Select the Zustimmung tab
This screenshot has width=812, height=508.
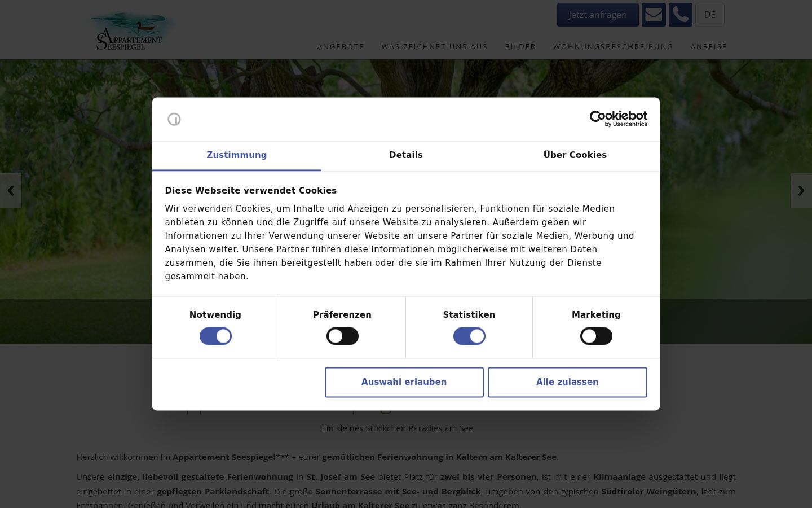237,155
